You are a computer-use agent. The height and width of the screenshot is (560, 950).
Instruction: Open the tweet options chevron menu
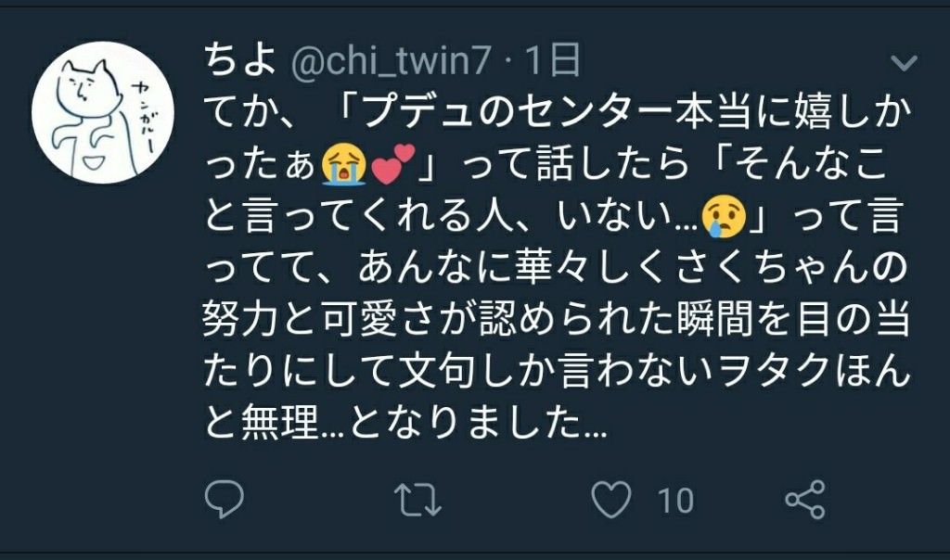point(904,62)
